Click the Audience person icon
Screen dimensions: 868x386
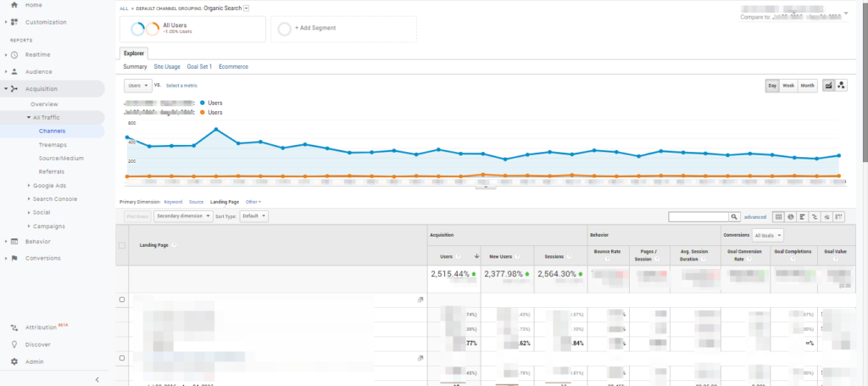click(14, 72)
